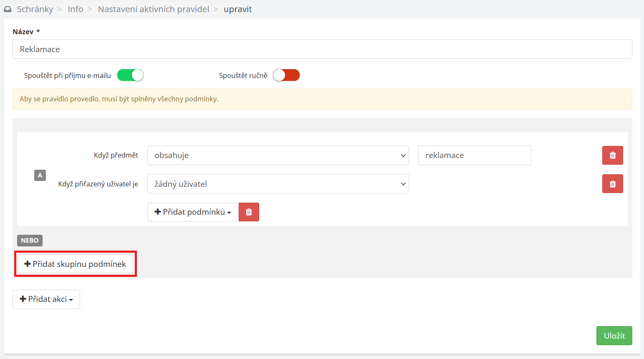644x359 pixels.
Task: Click the group A badge
Action: click(40, 176)
